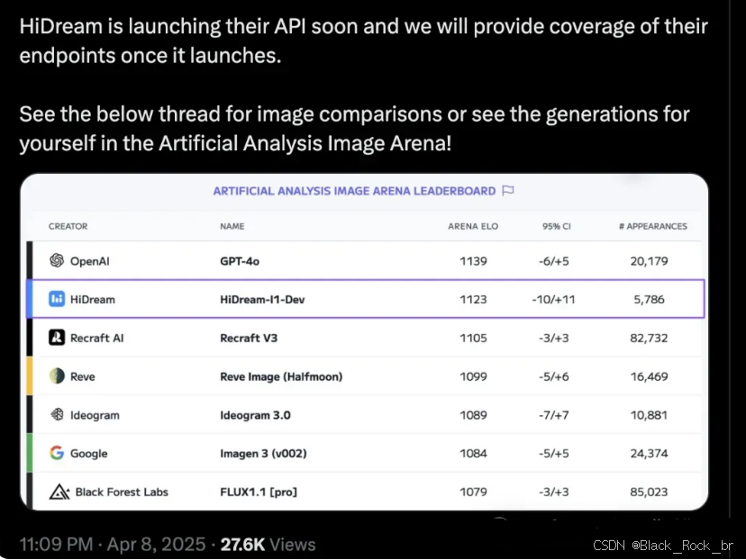Click the 82,732 appearances value
The height and width of the screenshot is (560, 746).
(x=649, y=338)
